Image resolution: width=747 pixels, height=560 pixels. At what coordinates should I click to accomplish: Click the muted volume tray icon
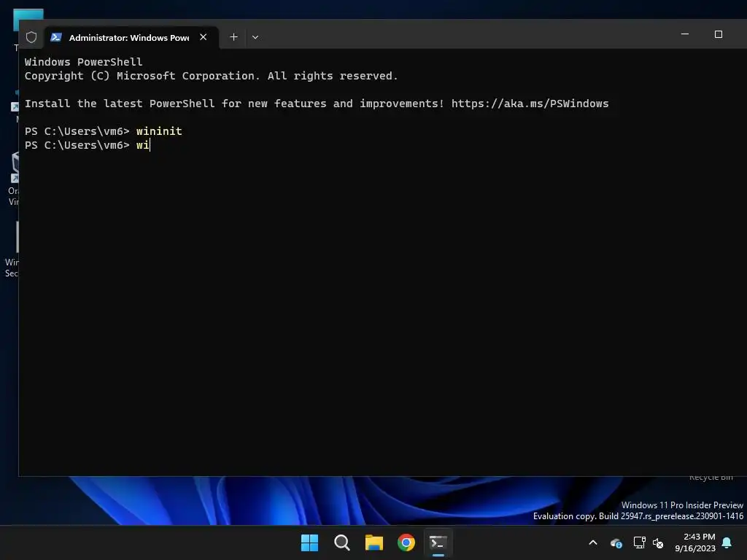[x=658, y=542]
